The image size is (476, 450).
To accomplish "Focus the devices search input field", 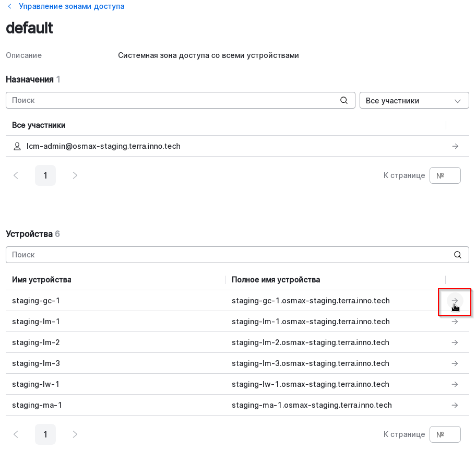I will click(230, 255).
